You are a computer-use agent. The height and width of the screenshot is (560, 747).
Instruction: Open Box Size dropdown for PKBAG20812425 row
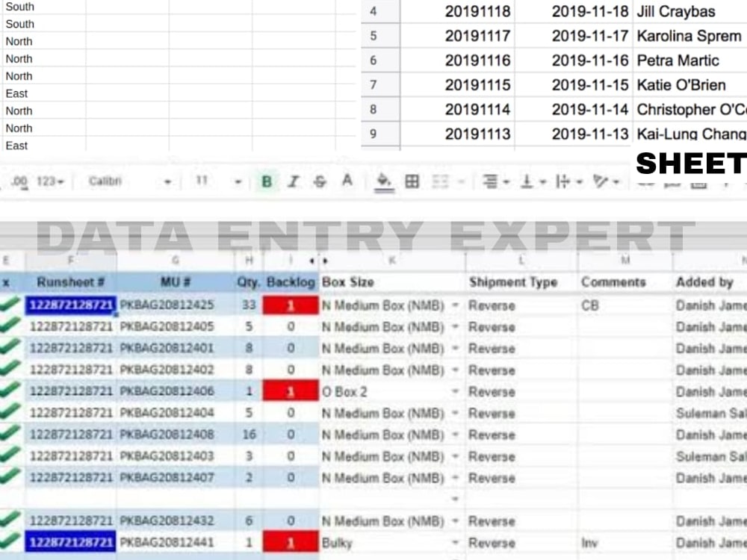[x=456, y=305]
